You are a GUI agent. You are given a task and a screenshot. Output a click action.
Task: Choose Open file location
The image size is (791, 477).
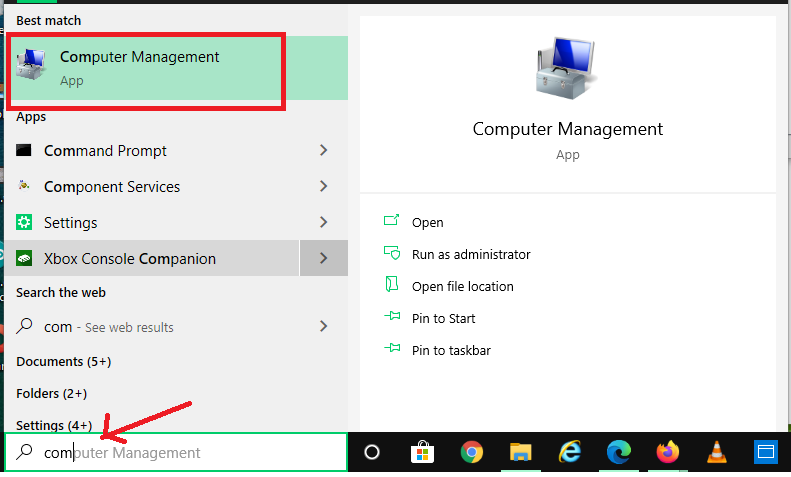(463, 286)
